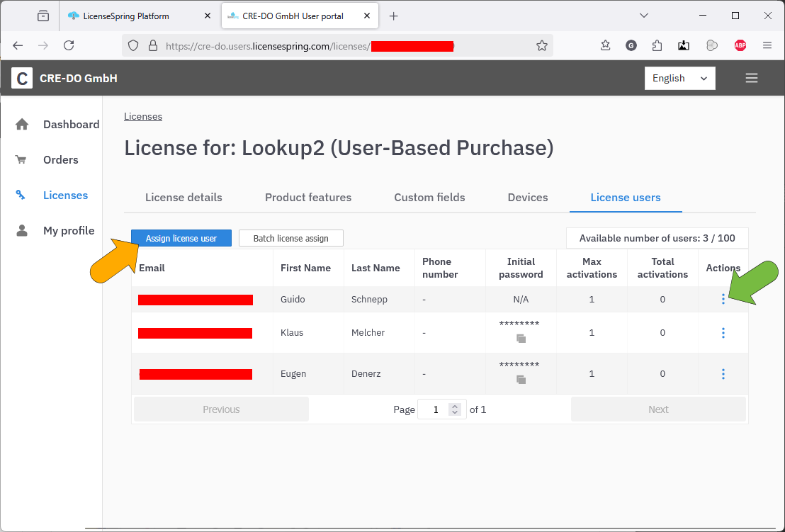785x532 pixels.
Task: Click the tracking protection shield icon
Action: (x=133, y=45)
